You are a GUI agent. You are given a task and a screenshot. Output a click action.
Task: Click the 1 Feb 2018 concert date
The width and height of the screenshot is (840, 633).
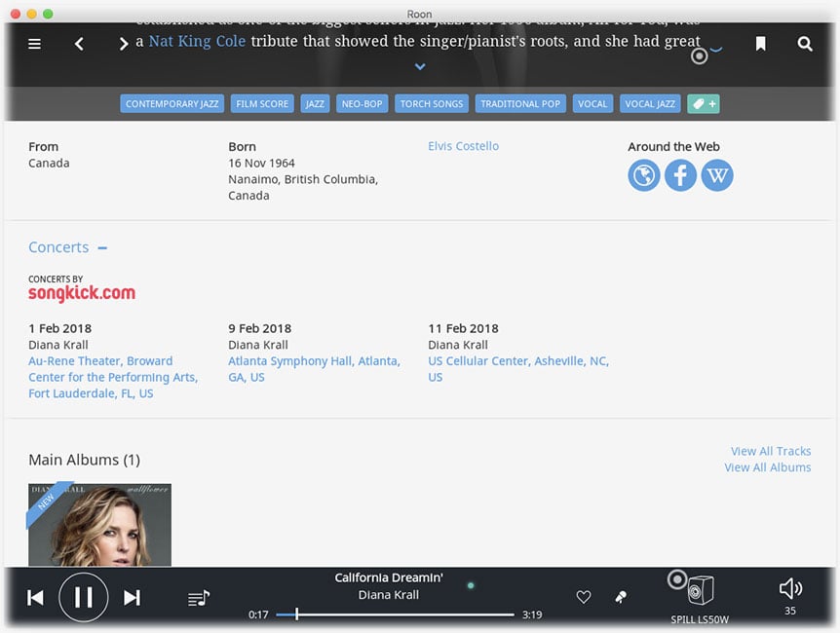click(60, 329)
